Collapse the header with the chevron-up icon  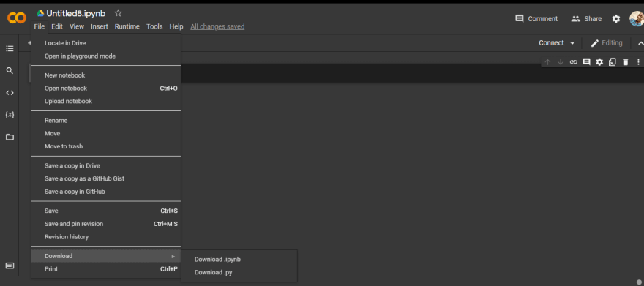[x=640, y=43]
